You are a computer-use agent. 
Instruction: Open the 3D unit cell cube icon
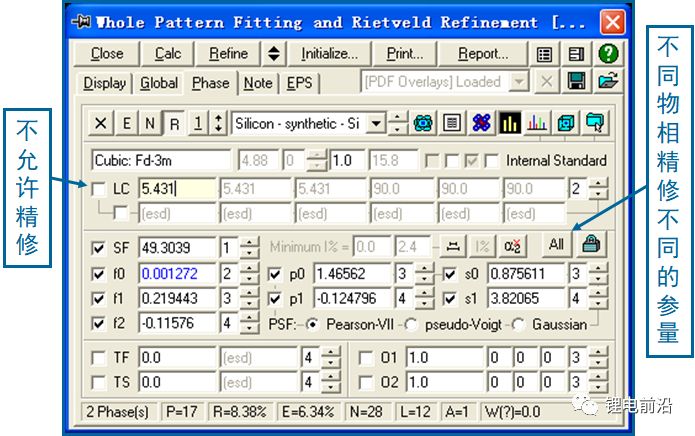(x=566, y=123)
